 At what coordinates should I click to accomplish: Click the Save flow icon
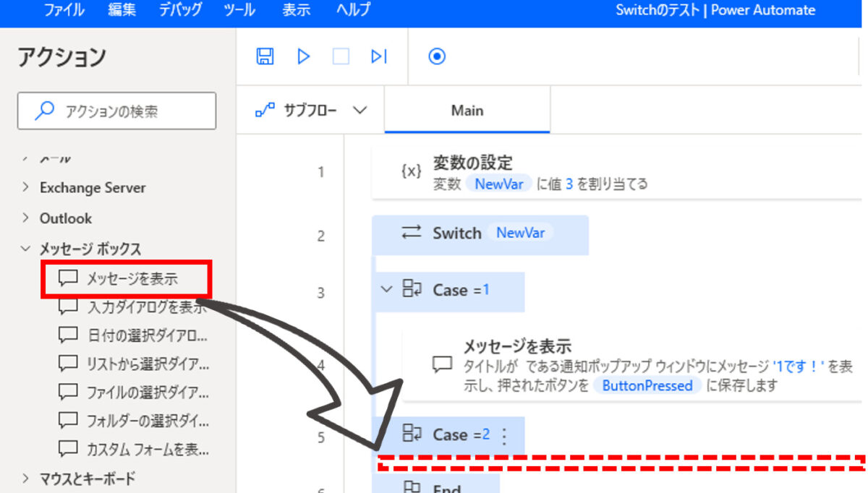(265, 56)
